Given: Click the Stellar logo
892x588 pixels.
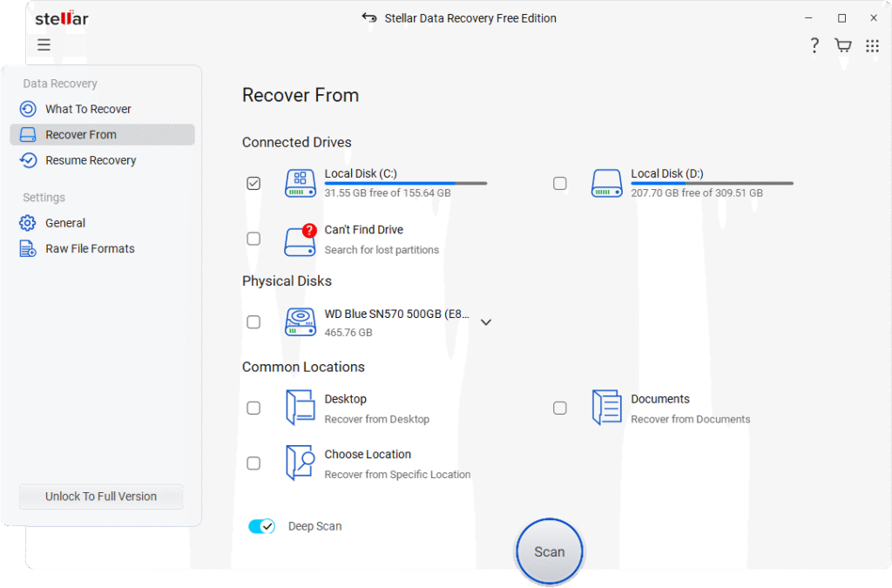Looking at the screenshot, I should click(x=62, y=18).
